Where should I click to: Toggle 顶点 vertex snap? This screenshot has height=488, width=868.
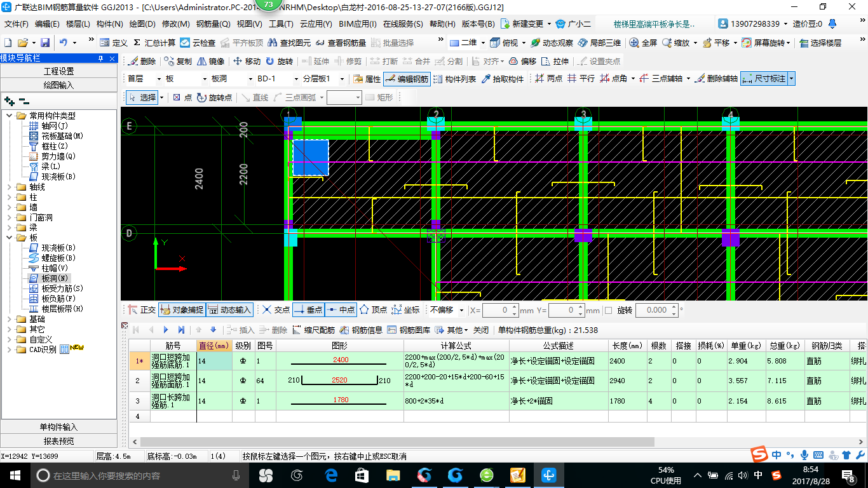click(373, 309)
